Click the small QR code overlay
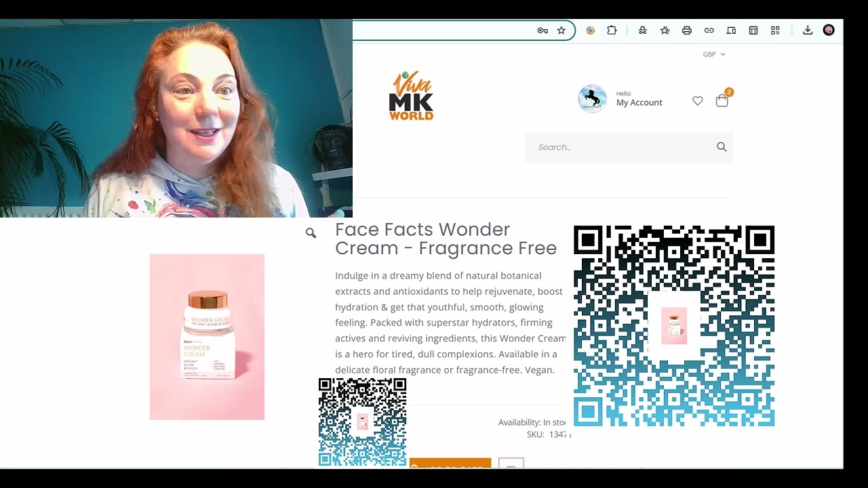The image size is (868, 488). click(x=363, y=422)
